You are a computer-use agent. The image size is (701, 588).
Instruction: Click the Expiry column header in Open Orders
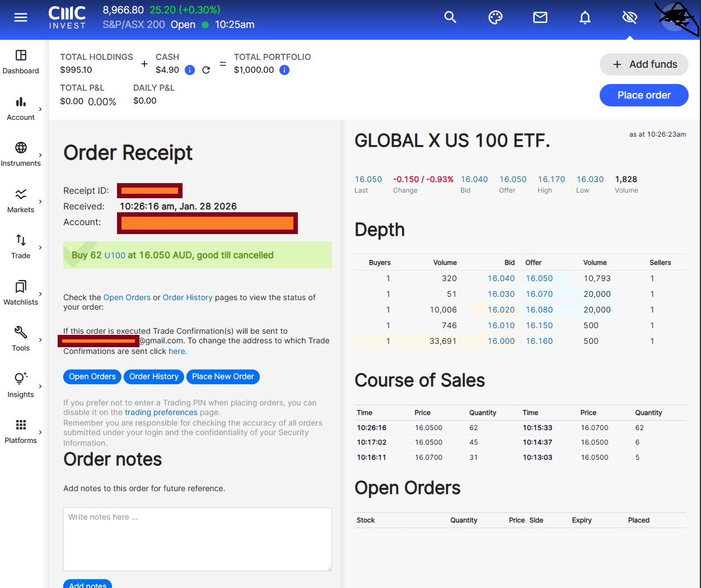[582, 520]
